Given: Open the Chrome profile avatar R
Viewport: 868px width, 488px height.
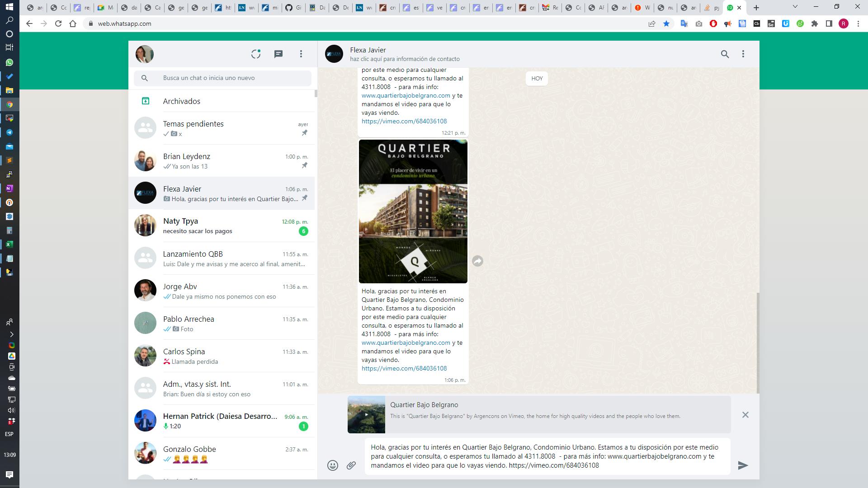Looking at the screenshot, I should coord(844,23).
